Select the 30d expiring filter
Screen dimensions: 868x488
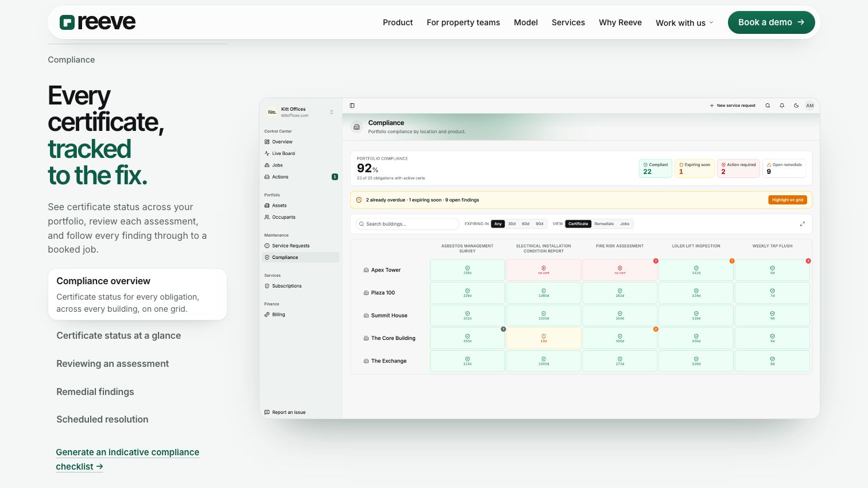click(x=512, y=224)
